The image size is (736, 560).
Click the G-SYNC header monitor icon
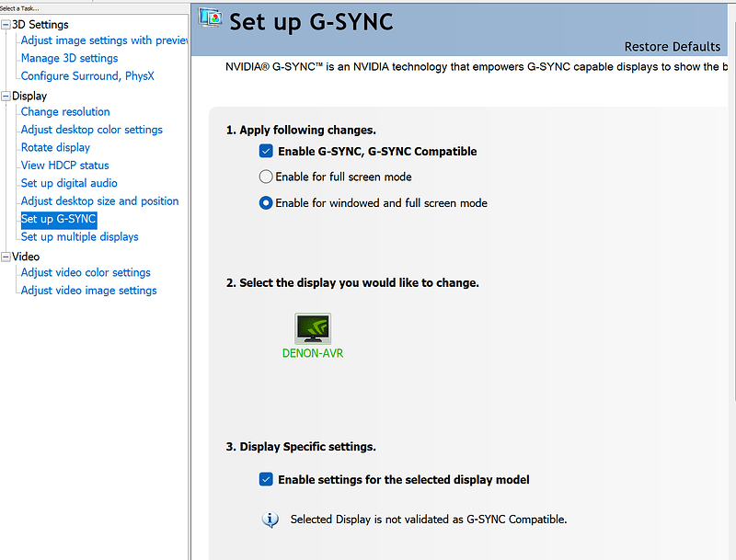tap(210, 18)
